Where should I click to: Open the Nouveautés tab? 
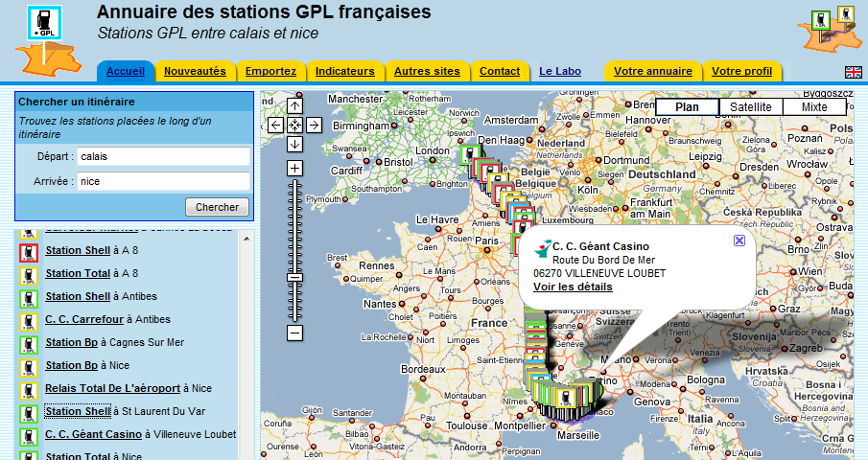click(x=195, y=71)
